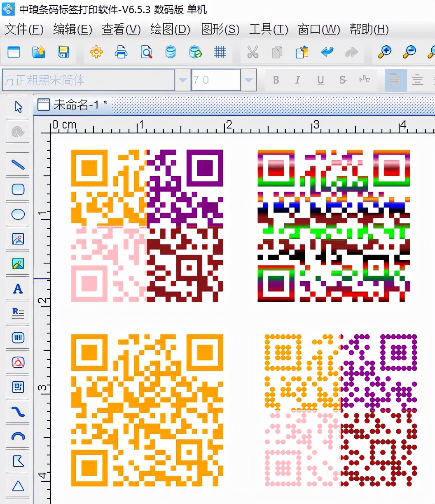This screenshot has width=435, height=504.
Task: Click the Paste clipboard icon
Action: tap(302, 52)
